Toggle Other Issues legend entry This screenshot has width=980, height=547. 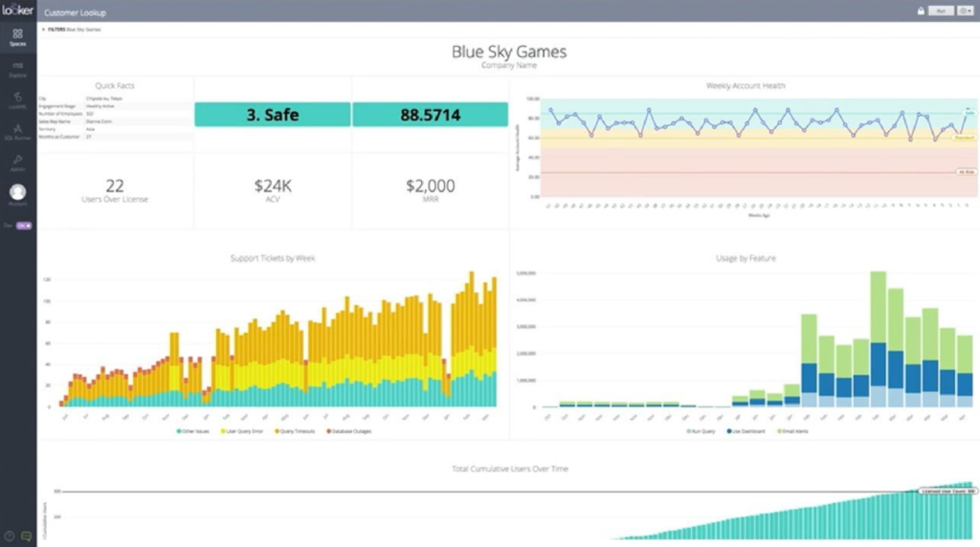(193, 431)
